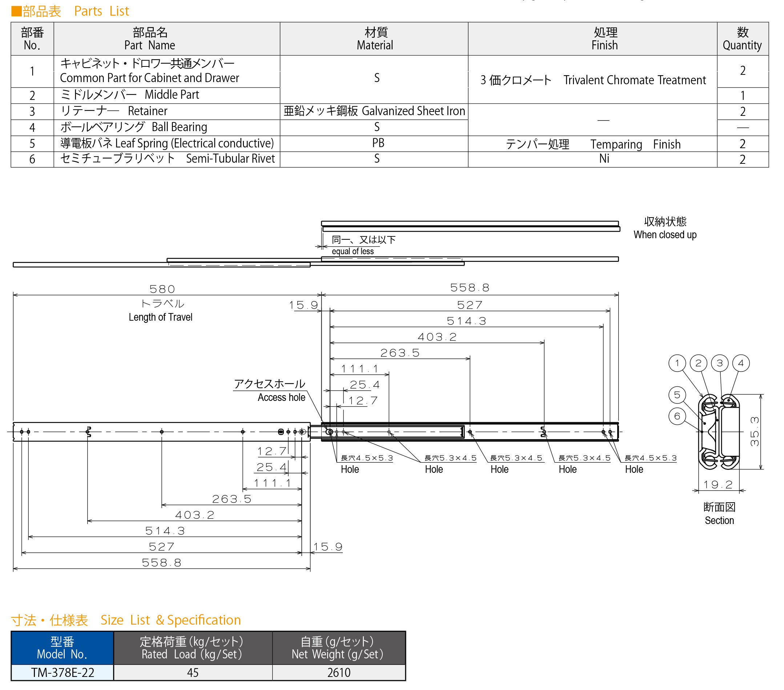
Task: Click circled callout number 4
Action: 741,363
